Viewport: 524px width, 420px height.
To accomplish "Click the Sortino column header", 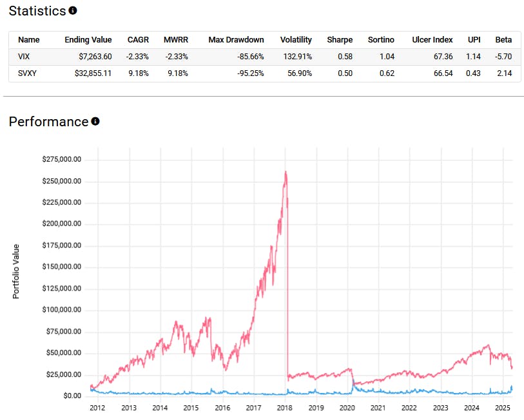I will pos(381,39).
